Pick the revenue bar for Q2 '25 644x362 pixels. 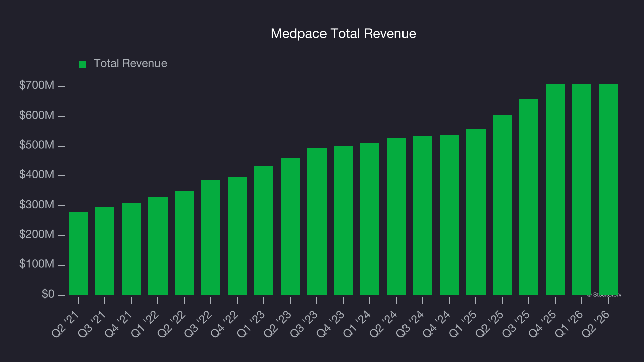click(x=502, y=205)
